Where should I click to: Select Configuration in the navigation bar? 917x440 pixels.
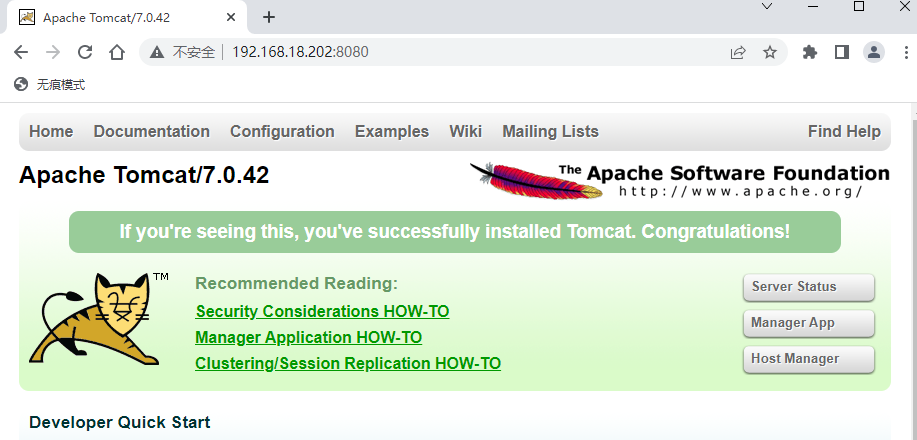tap(282, 131)
